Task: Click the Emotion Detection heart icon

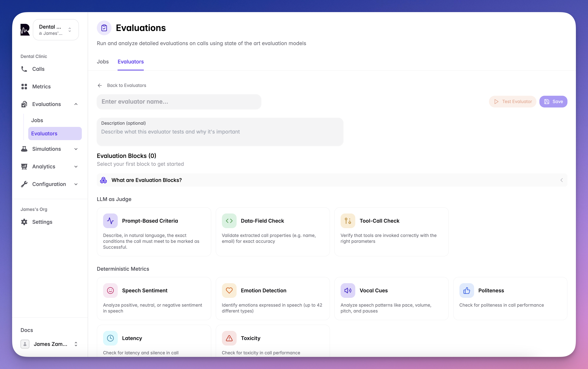Action: point(229,291)
